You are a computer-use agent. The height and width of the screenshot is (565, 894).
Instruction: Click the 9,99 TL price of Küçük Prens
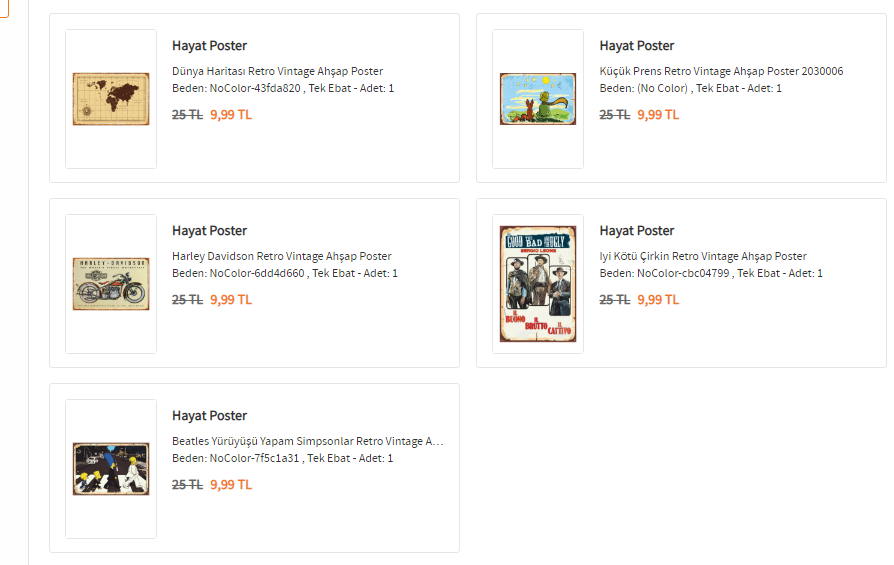pos(658,115)
